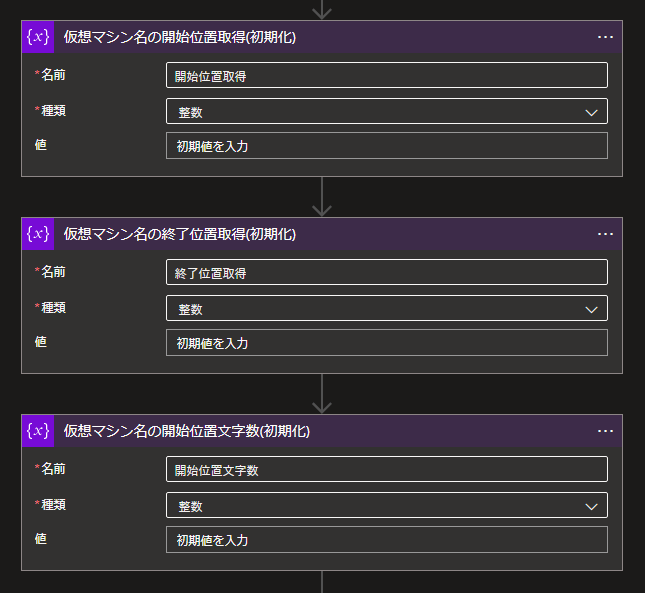The image size is (645, 593).
Task: Click the arrow connector above the 終了位置取得 card
Action: click(x=322, y=197)
